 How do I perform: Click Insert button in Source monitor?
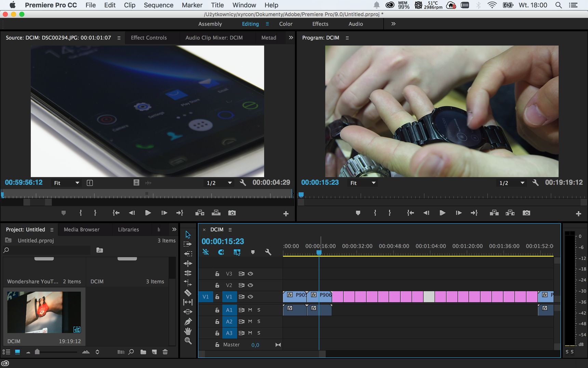200,213
